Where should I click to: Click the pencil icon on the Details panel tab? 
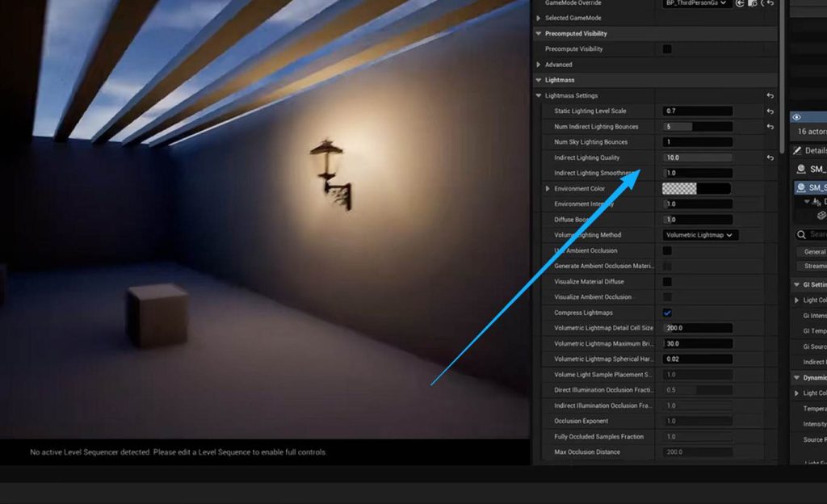pyautogui.click(x=797, y=151)
